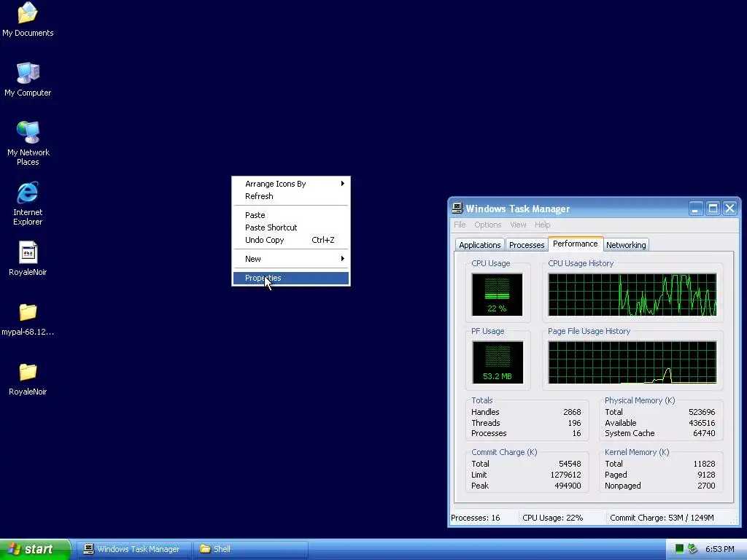Open the Start menu
Image resolution: width=747 pixels, height=560 pixels.
[x=35, y=549]
